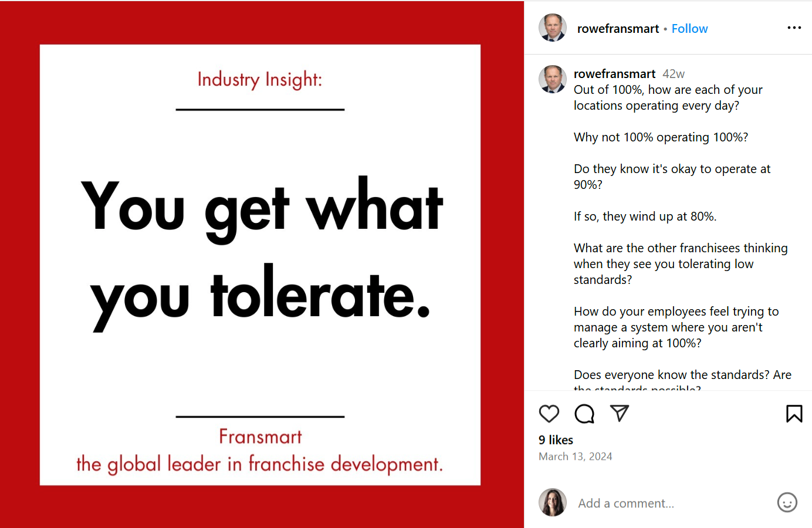
Task: Share the post via paper plane icon
Action: coord(620,413)
